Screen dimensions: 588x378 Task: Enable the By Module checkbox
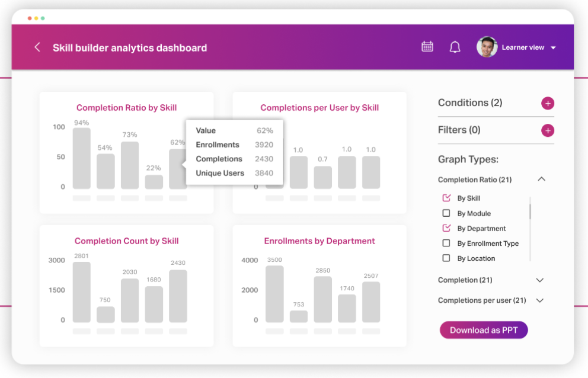(x=447, y=213)
